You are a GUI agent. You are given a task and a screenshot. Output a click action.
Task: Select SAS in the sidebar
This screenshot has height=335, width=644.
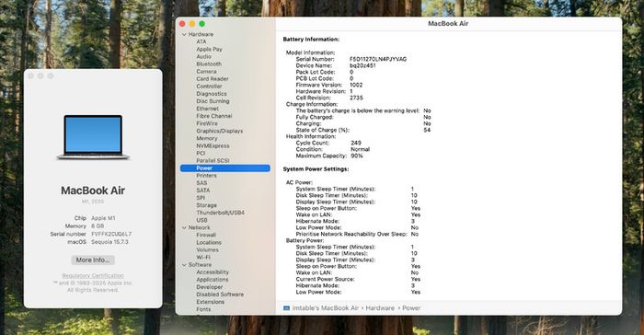click(201, 183)
